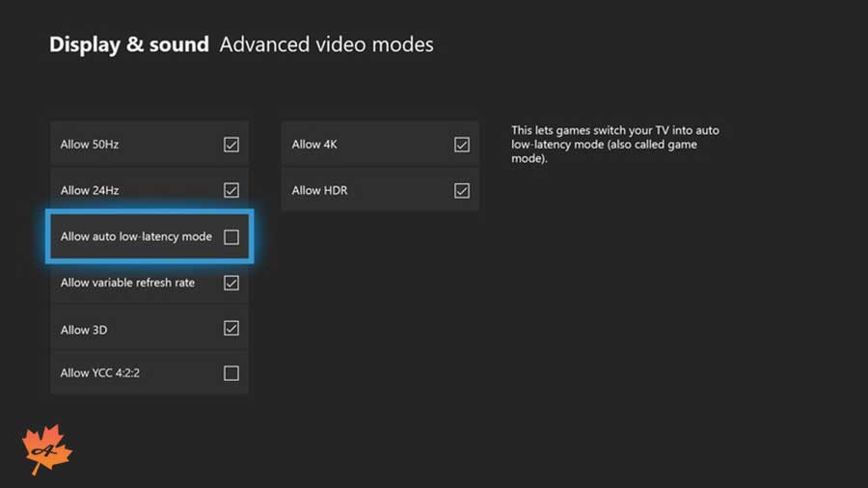
Task: Select the 'Allow auto low-latency mode' label
Action: (136, 237)
